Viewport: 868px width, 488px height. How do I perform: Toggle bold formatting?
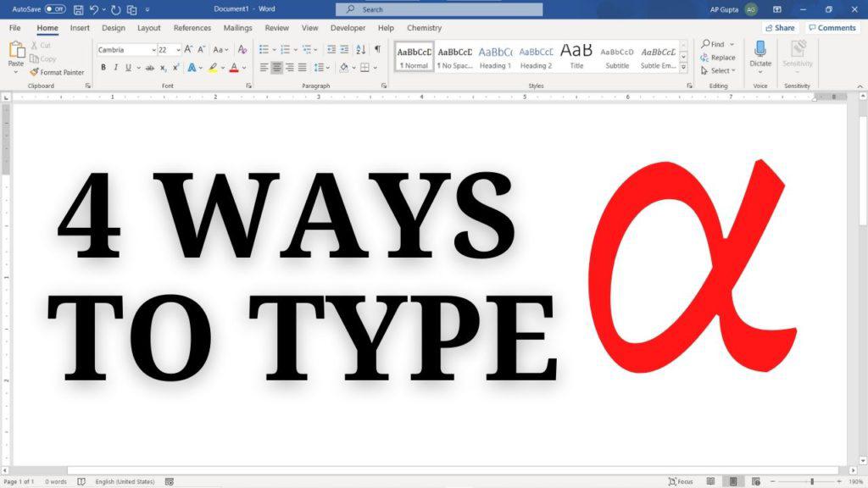(103, 67)
